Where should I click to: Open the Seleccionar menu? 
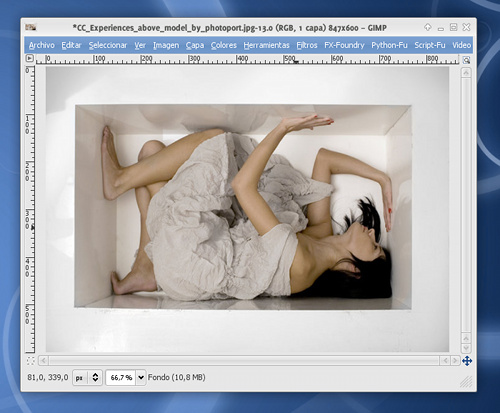tap(108, 45)
